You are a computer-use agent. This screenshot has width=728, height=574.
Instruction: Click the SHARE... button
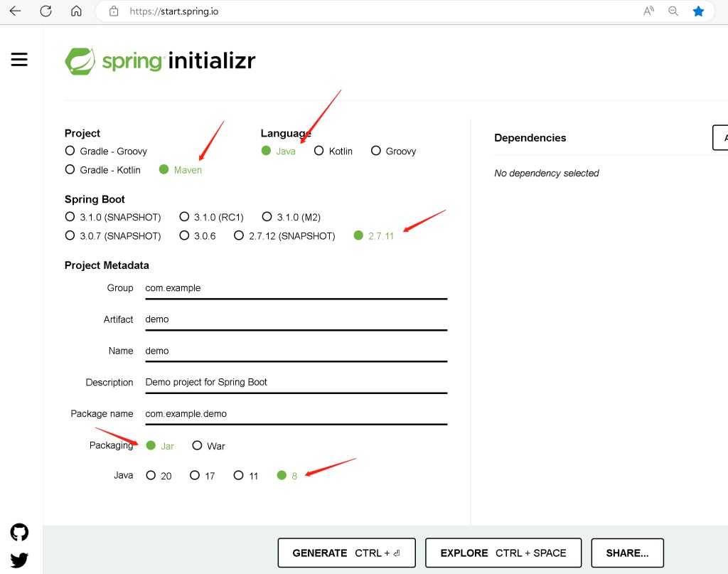coord(627,553)
